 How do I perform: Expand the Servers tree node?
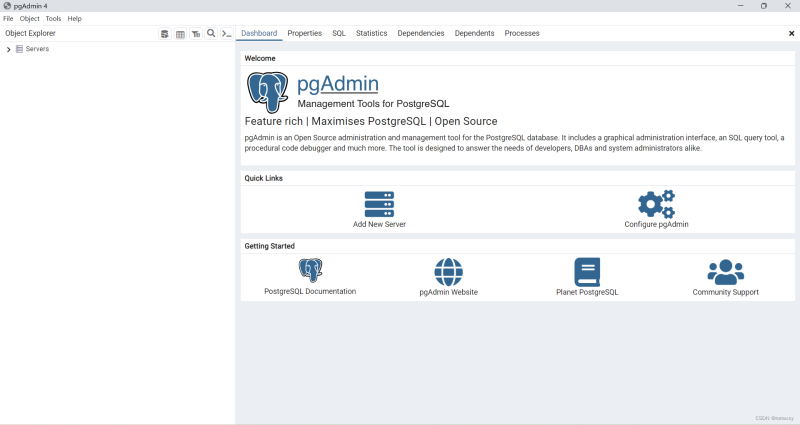(x=8, y=49)
